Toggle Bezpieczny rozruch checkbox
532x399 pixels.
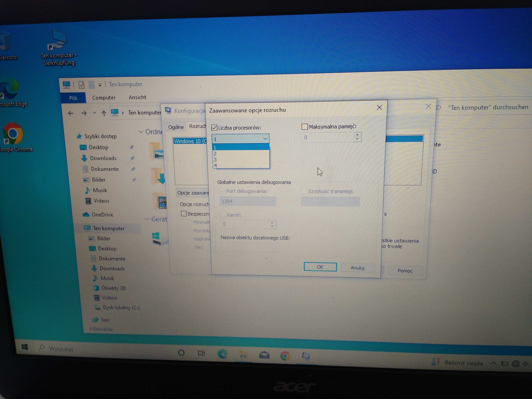point(184,214)
